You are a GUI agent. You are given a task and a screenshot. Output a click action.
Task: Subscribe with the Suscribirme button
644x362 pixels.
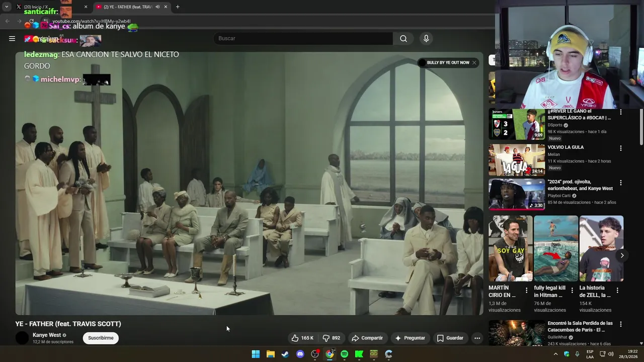coord(101,338)
